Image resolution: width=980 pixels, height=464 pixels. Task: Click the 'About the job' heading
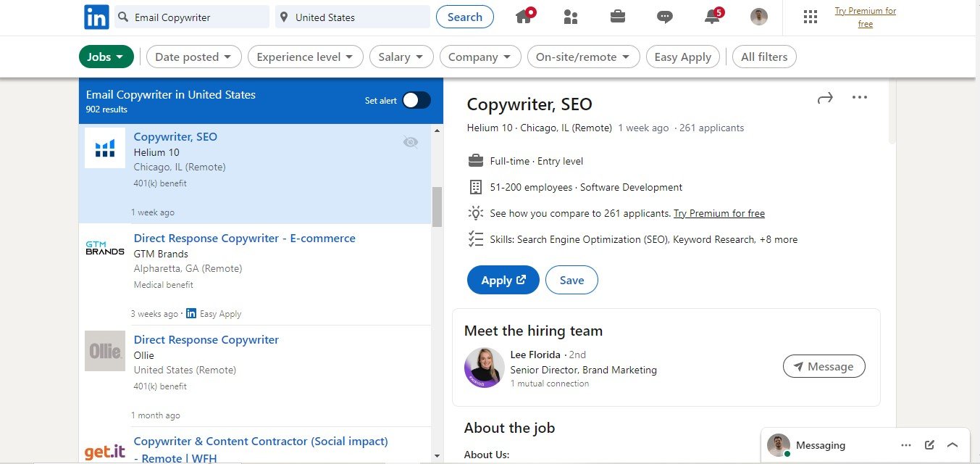[x=509, y=428]
